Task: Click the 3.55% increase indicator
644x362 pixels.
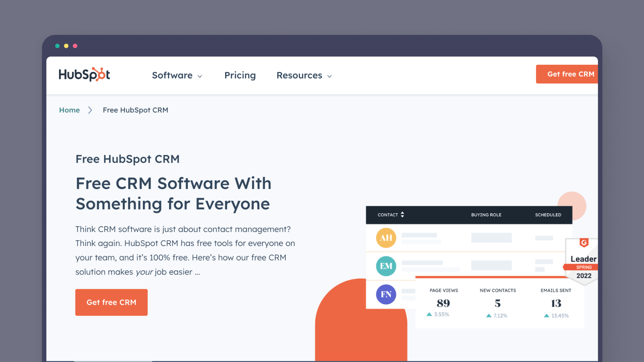Action: click(438, 314)
